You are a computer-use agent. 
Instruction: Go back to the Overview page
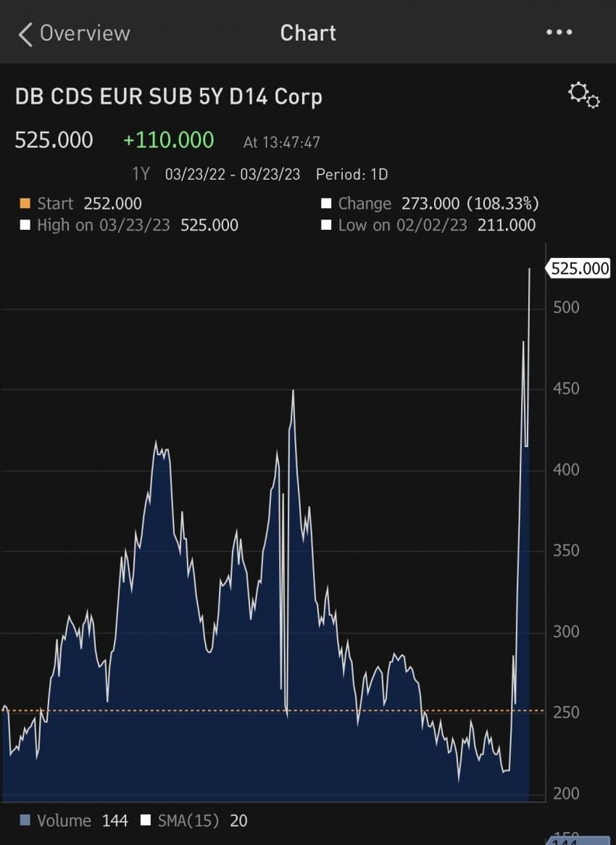84,33
